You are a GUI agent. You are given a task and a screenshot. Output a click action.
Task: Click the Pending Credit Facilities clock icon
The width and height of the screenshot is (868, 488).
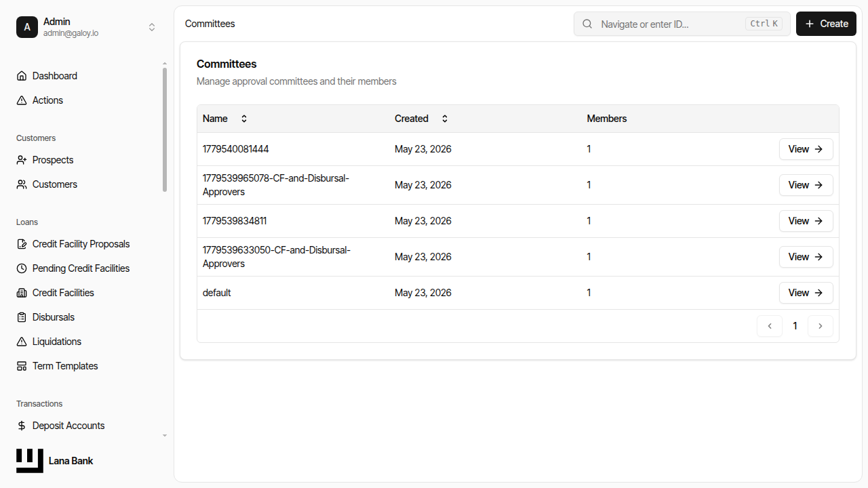22,268
